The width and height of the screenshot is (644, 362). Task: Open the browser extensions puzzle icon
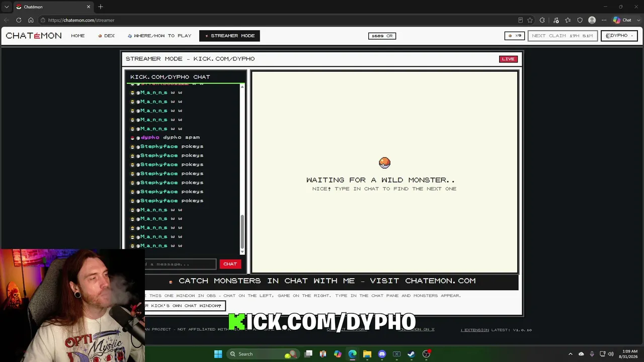[542, 20]
